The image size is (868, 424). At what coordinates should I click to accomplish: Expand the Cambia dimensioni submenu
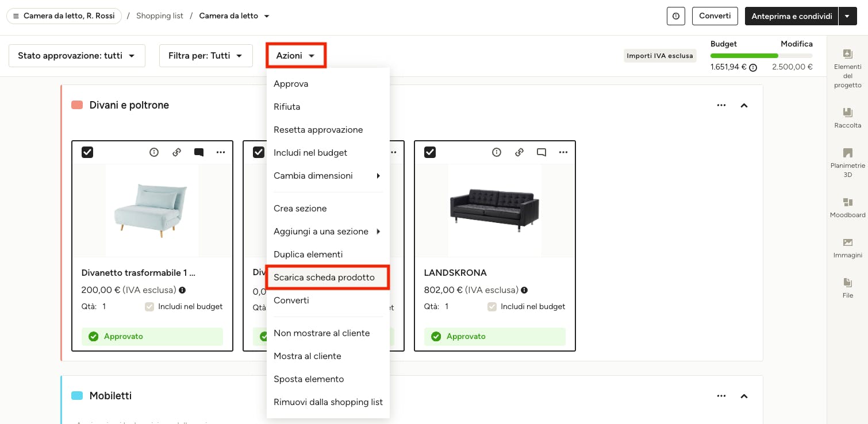[x=328, y=176]
